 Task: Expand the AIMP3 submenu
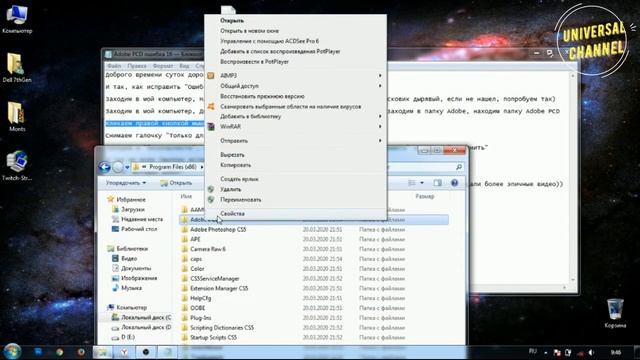[296, 76]
